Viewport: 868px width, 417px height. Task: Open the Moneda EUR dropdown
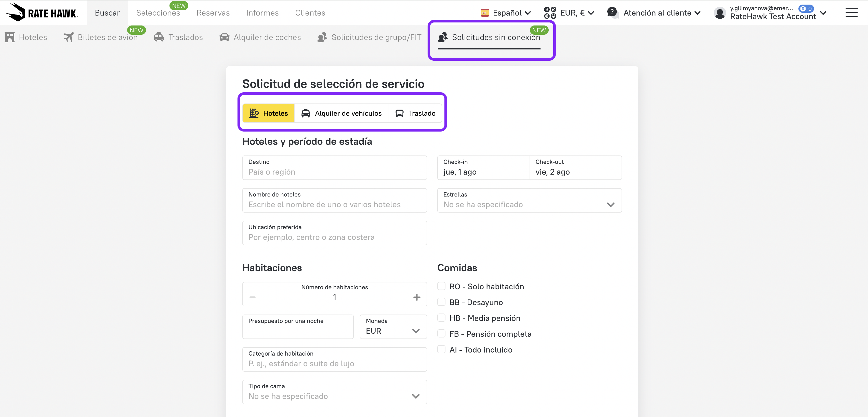393,327
